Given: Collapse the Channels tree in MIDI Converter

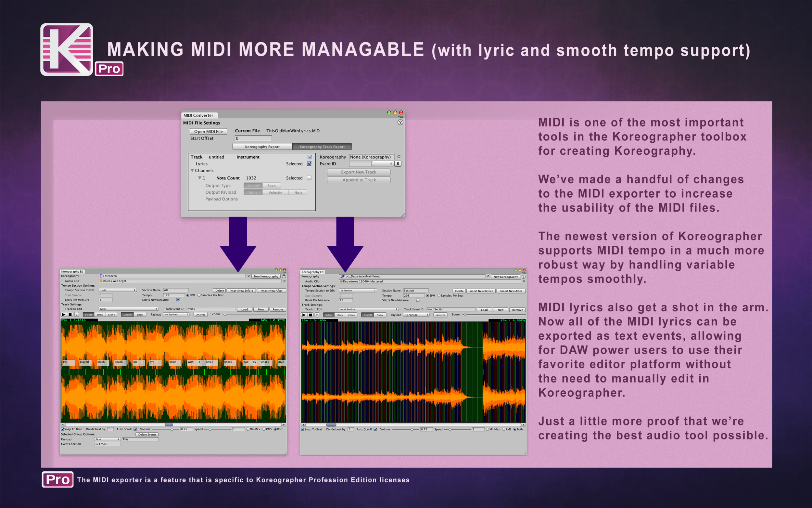Looking at the screenshot, I should tap(192, 170).
